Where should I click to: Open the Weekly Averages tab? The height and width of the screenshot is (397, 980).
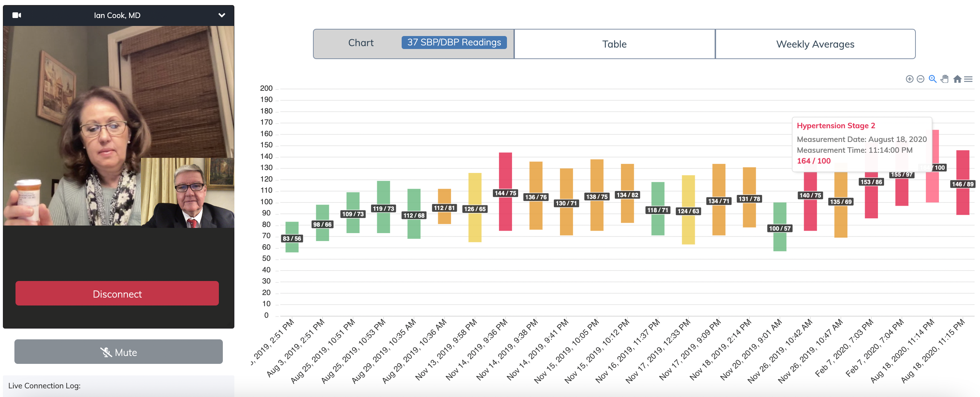tap(815, 44)
